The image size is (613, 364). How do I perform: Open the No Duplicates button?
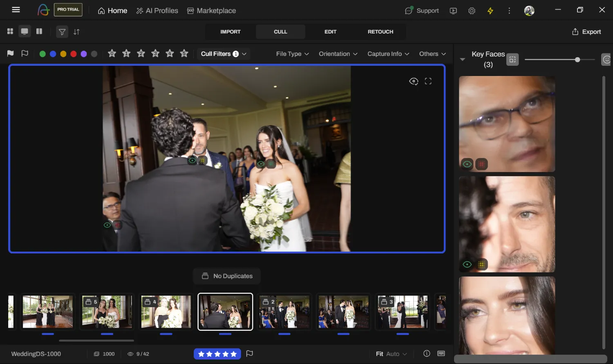click(x=226, y=276)
